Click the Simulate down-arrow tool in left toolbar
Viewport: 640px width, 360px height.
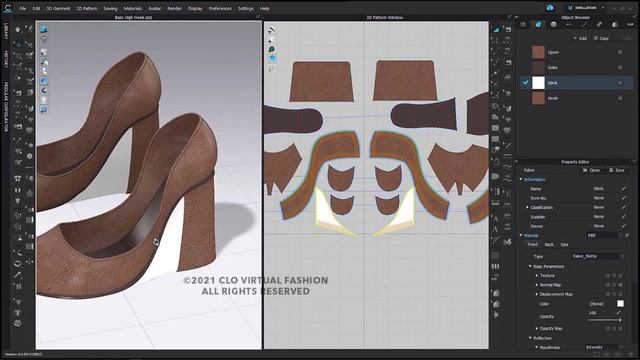coord(18,29)
